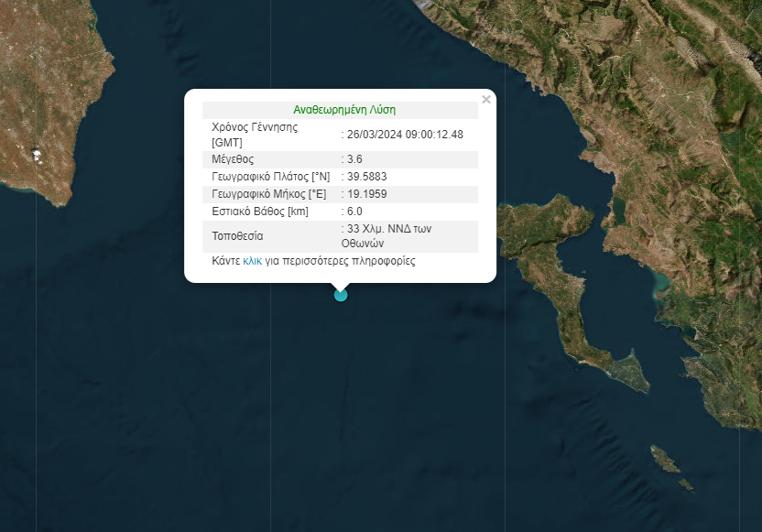Close the earthquake info popup
This screenshot has width=762, height=532.
[x=486, y=100]
